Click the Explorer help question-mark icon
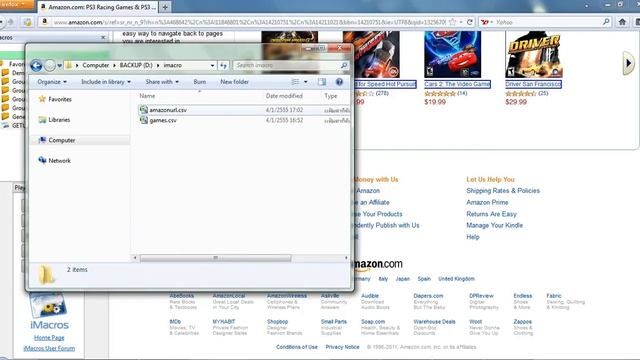The height and width of the screenshot is (360, 640). pyautogui.click(x=339, y=82)
